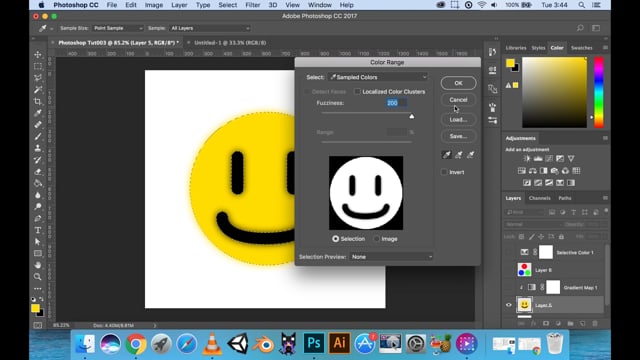Click Cancel in the Color Range dialog

(458, 100)
